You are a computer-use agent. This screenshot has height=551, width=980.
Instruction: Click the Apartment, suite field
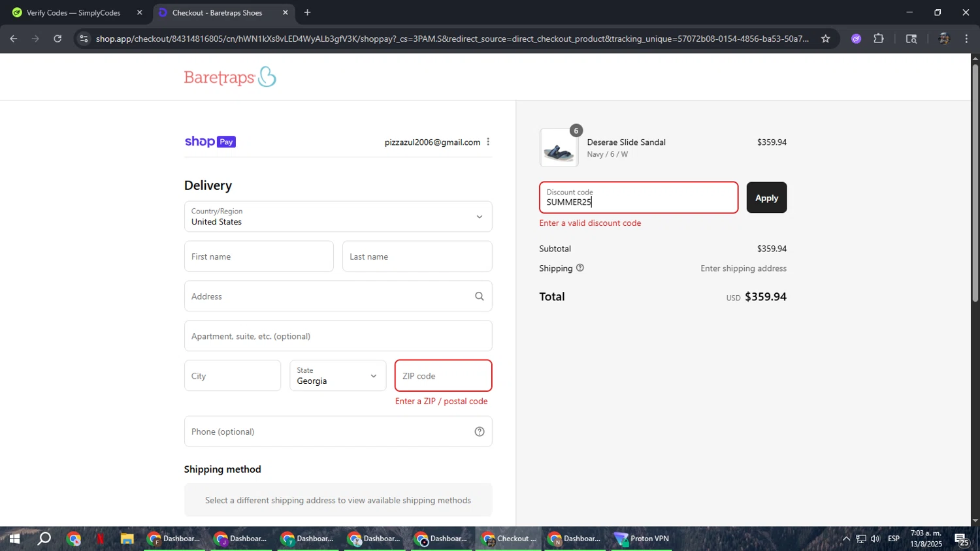[x=338, y=336]
